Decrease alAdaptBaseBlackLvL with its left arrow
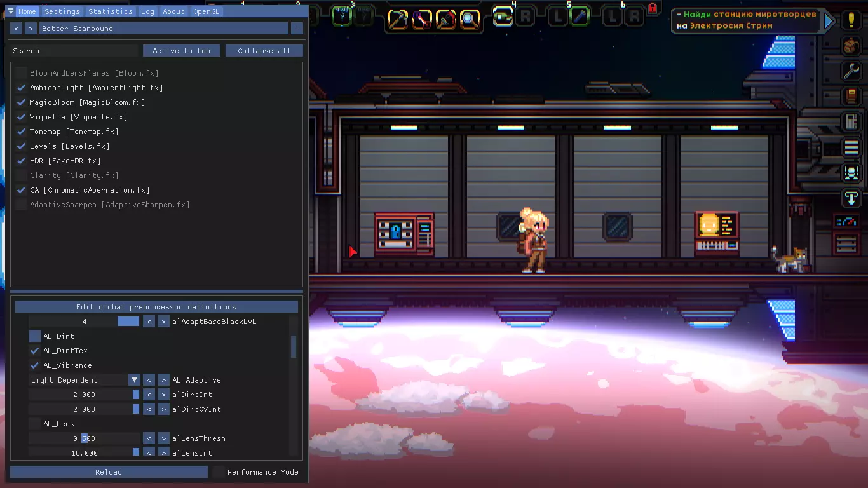Viewport: 868px width, 488px height. pyautogui.click(x=149, y=322)
